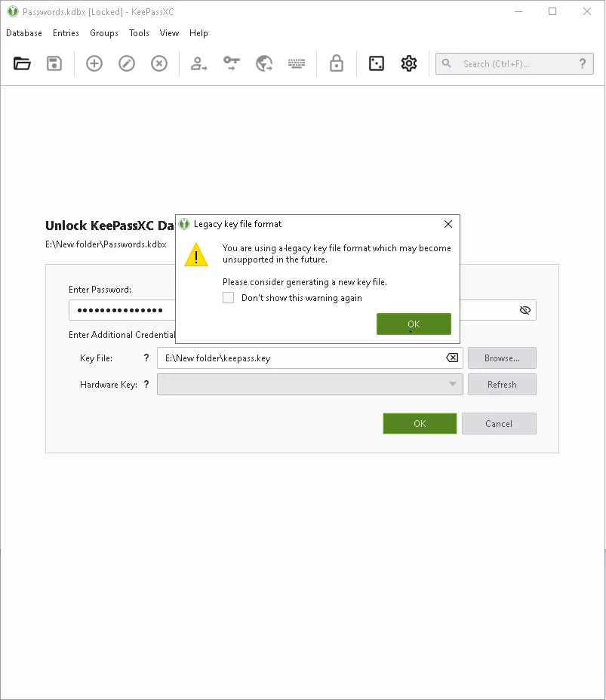Copy password using the key icon

[231, 63]
